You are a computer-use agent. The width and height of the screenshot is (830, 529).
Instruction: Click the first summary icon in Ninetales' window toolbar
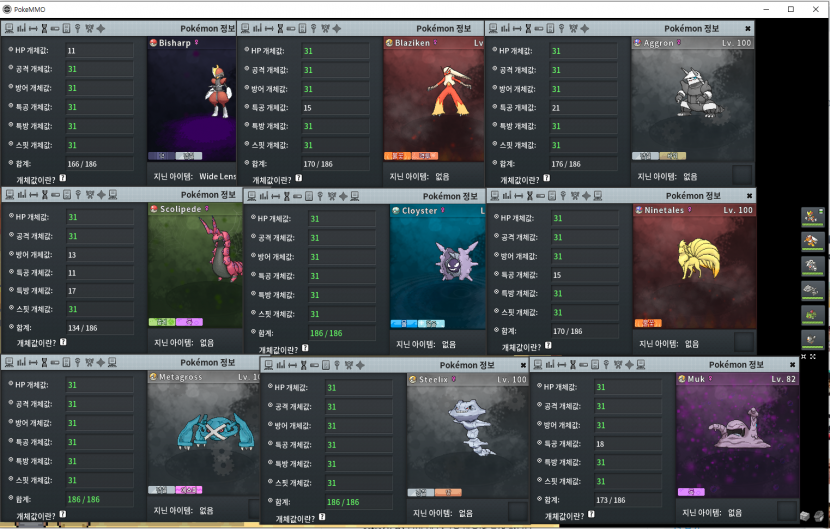[497, 196]
